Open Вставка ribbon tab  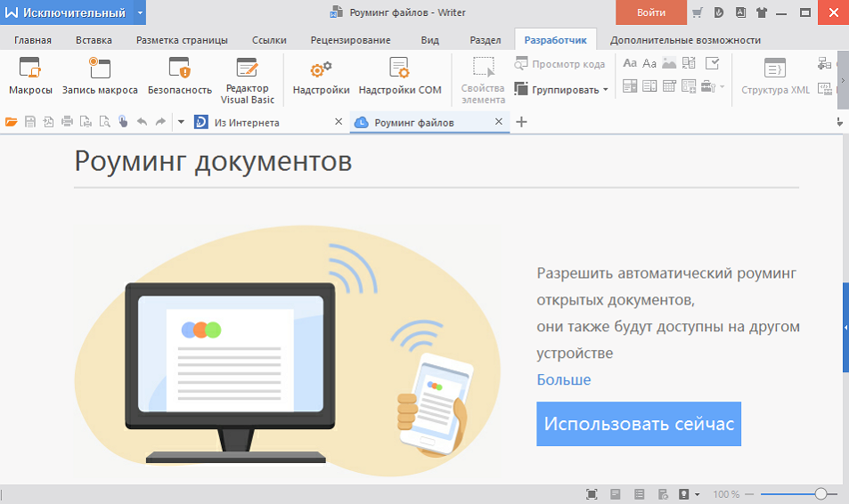(94, 40)
